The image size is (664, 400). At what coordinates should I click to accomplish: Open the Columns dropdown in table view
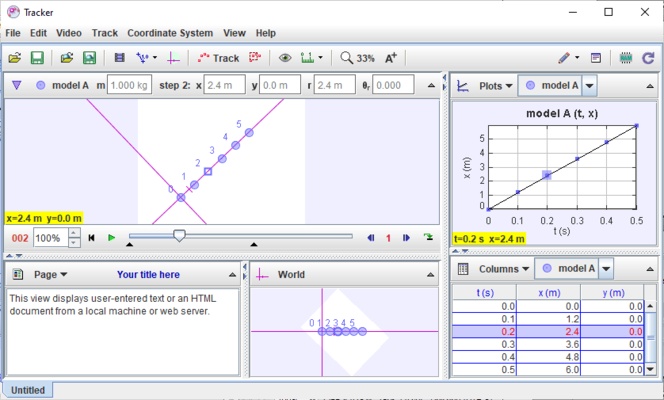(x=504, y=269)
